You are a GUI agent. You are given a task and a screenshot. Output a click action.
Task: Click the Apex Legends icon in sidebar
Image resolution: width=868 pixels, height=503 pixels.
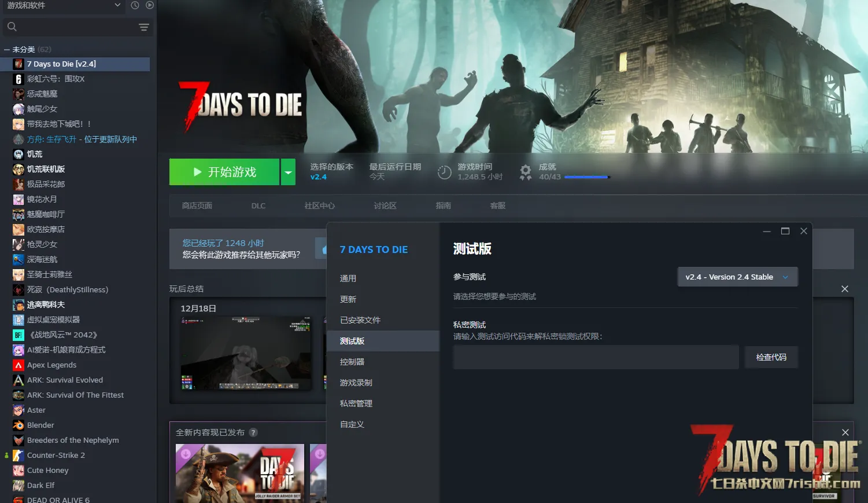tap(19, 365)
